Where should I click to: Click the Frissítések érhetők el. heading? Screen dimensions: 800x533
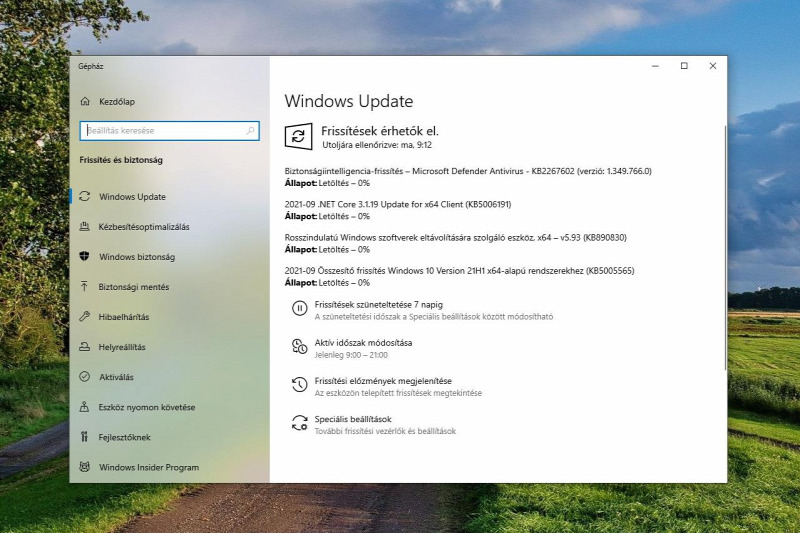(x=380, y=131)
